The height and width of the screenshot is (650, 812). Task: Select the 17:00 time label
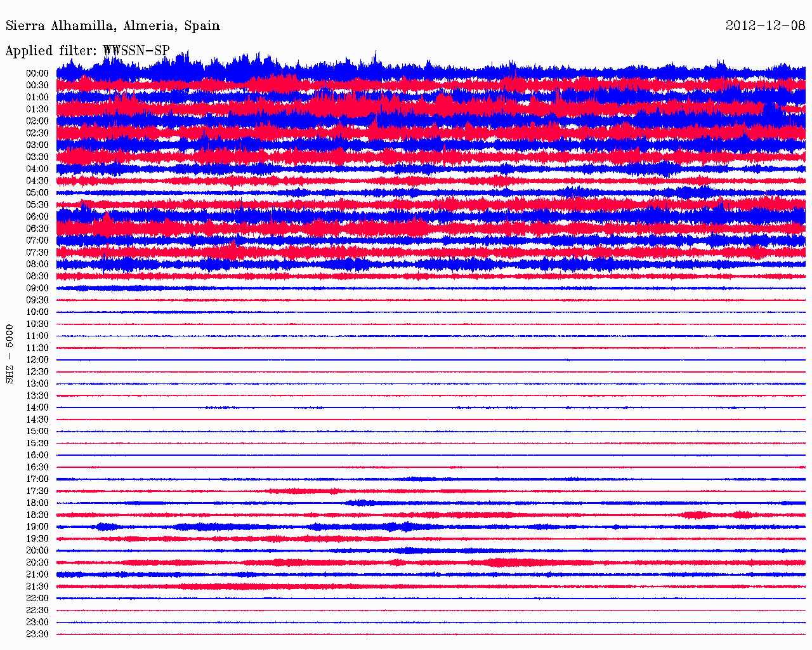tap(37, 479)
